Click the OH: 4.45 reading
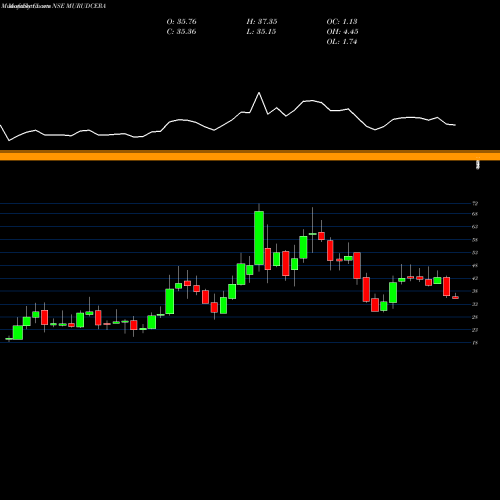This screenshot has height=500, width=500. pyautogui.click(x=342, y=32)
